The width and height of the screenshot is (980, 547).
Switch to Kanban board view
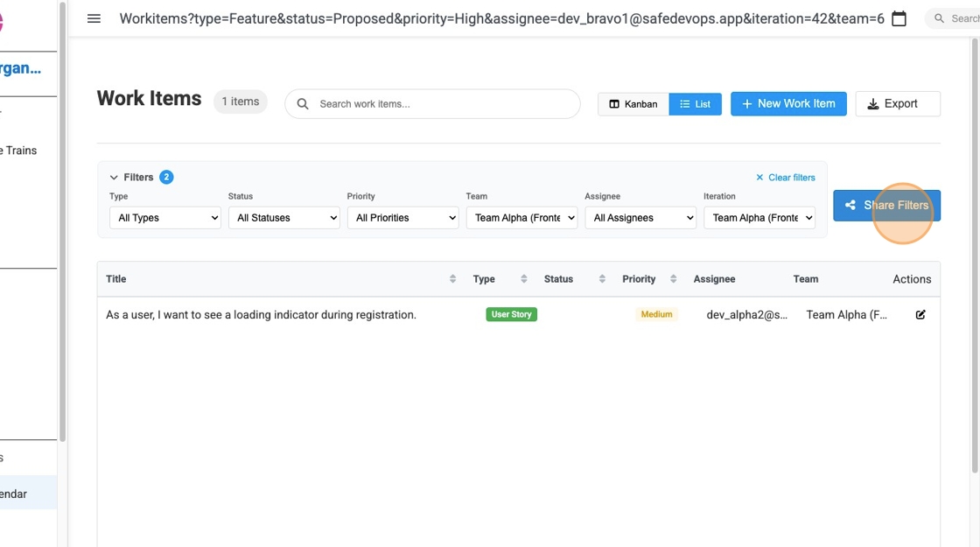tap(632, 103)
